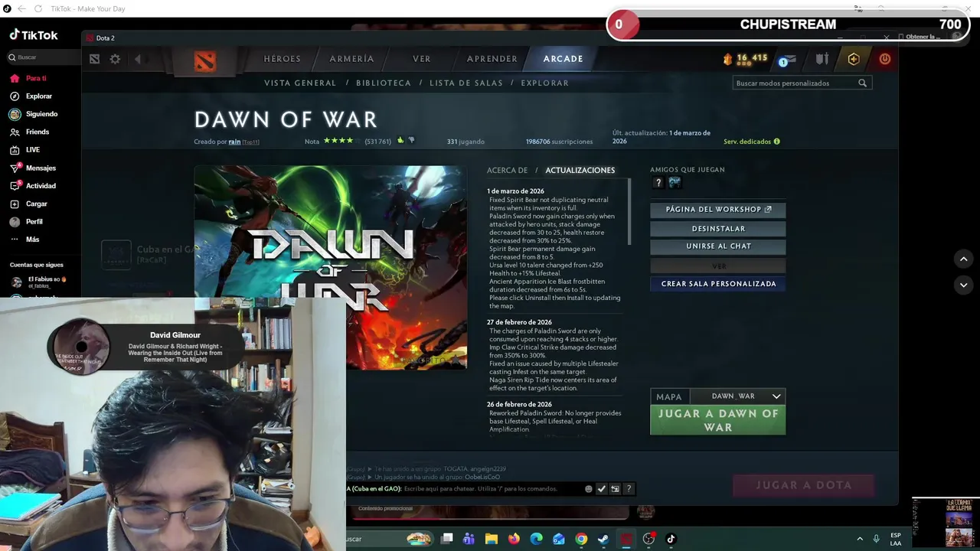The image size is (980, 551).
Task: Open the Dota 2 settings gear
Action: pyautogui.click(x=115, y=59)
